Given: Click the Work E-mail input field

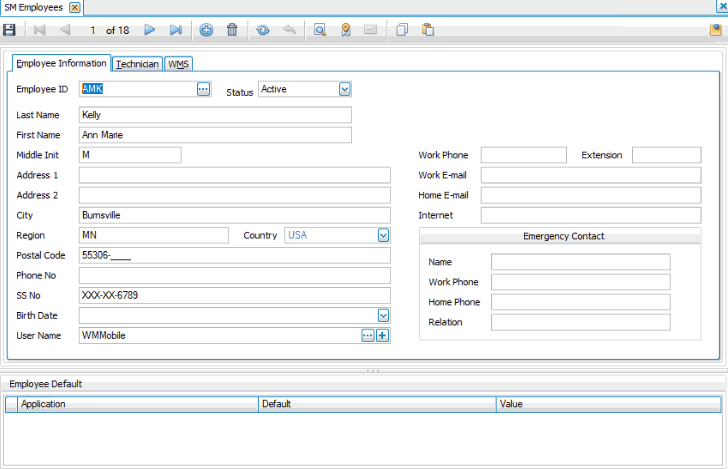Looking at the screenshot, I should pos(590,175).
